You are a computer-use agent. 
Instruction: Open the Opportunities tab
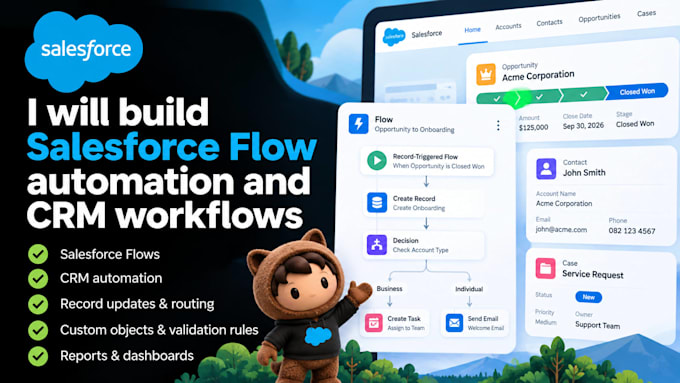tap(599, 18)
